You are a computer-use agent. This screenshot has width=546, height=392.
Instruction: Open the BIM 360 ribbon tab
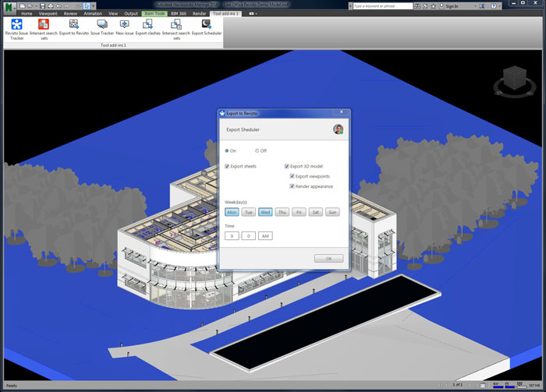(178, 13)
